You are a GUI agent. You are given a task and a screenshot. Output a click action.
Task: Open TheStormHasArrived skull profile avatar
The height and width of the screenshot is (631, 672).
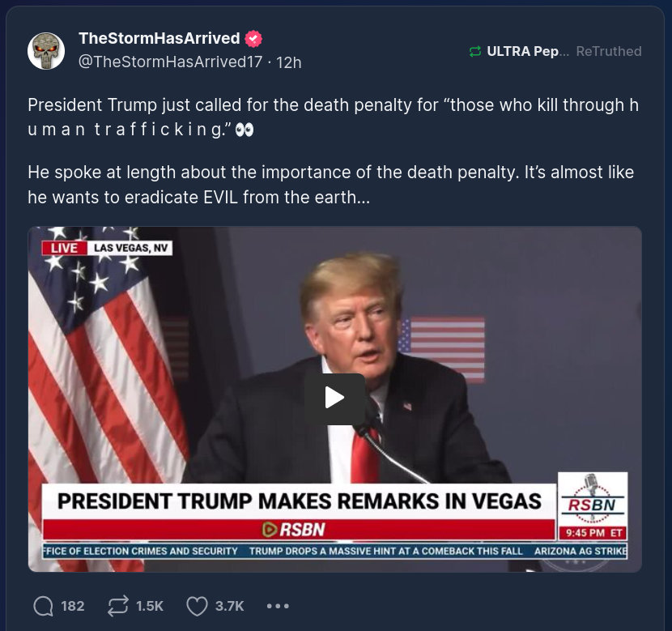tap(46, 51)
